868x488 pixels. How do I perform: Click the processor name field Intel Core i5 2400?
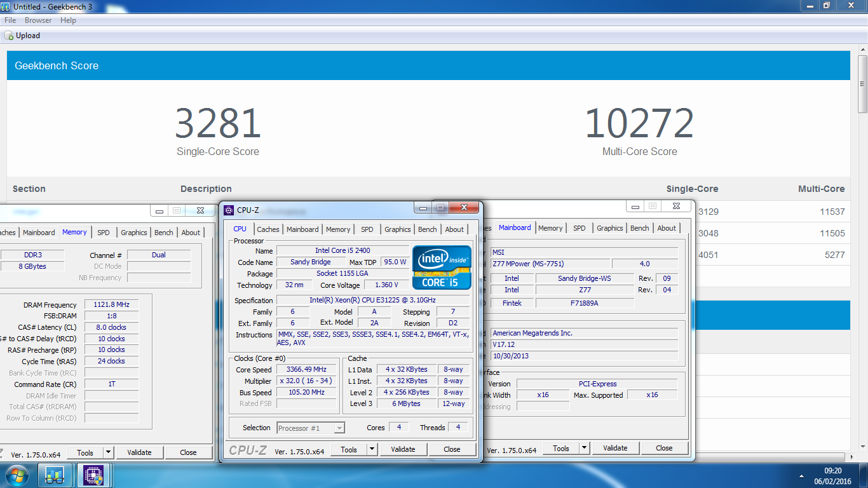[342, 251]
